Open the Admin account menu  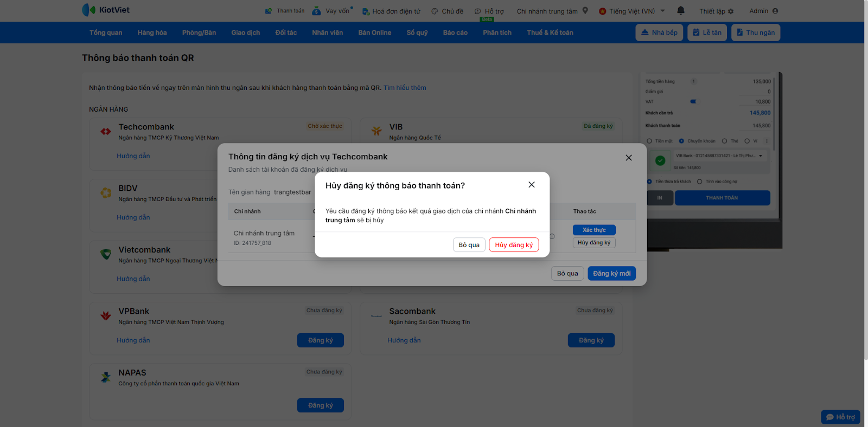(764, 11)
